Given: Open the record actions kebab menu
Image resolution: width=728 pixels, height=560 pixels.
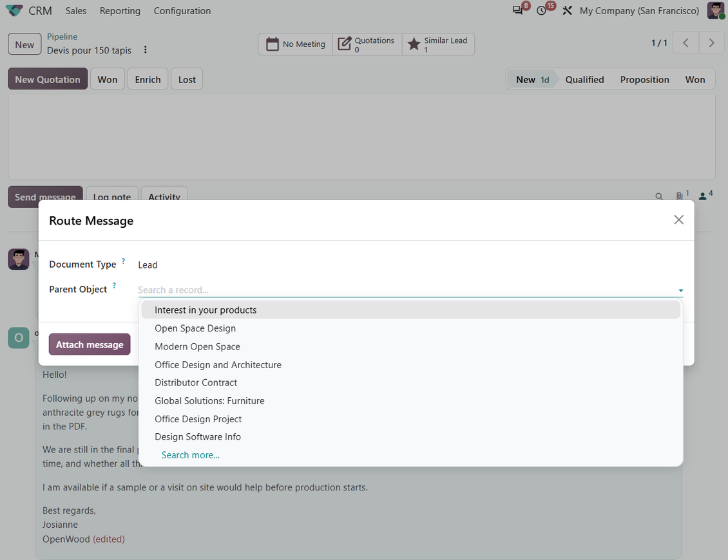Looking at the screenshot, I should (146, 50).
